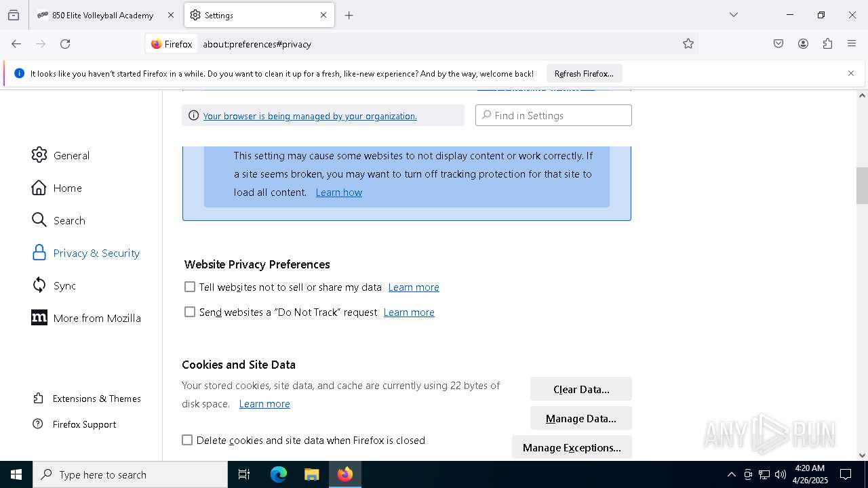Dismiss the refresh Firefox notification bar
Image resolution: width=868 pixels, height=488 pixels.
(851, 73)
